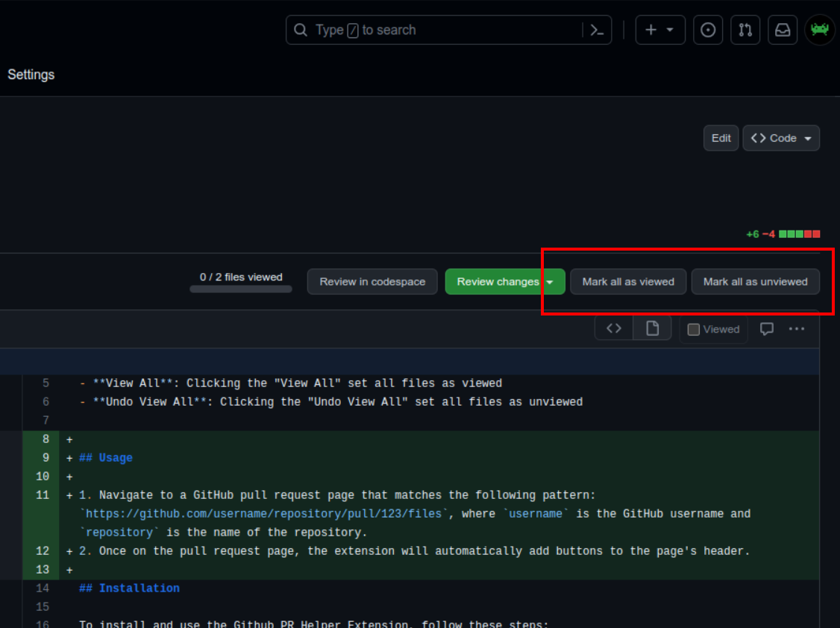Open the command palette icon in search bar
The height and width of the screenshot is (628, 840).
(597, 30)
